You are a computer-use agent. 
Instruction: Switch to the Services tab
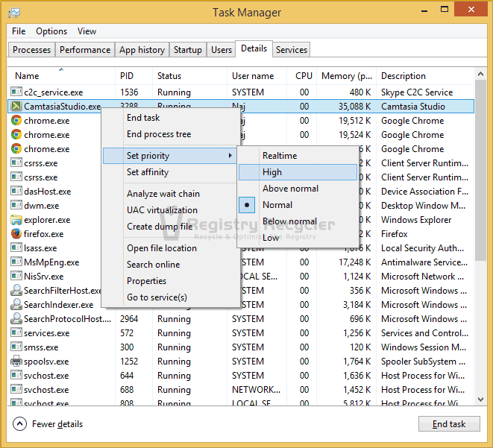[292, 50]
